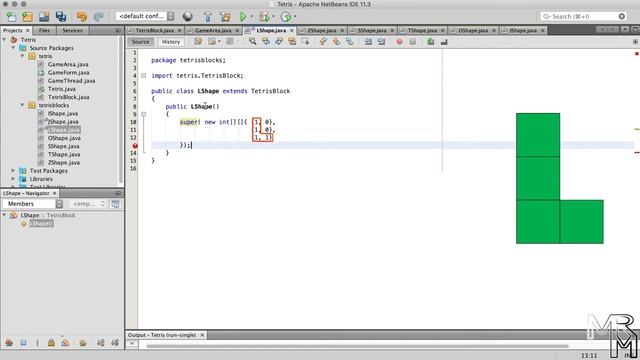Open the Files panel tab
Screen dimensions: 640x360
click(x=44, y=30)
